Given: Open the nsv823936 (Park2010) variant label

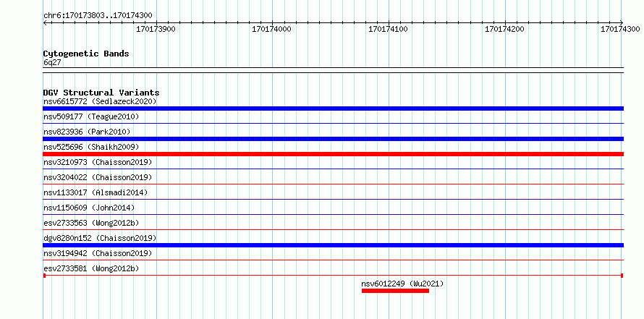Looking at the screenshot, I should coord(87,132).
